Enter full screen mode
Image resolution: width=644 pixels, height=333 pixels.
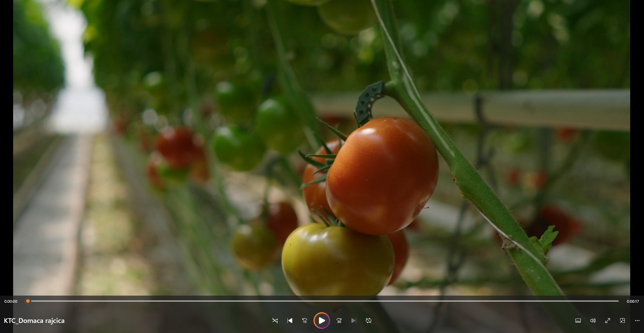click(608, 321)
